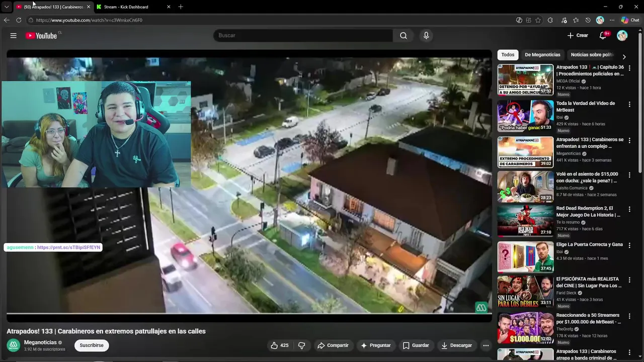Image resolution: width=644 pixels, height=362 pixels.
Task: Open a new browser tab
Action: coord(181,7)
